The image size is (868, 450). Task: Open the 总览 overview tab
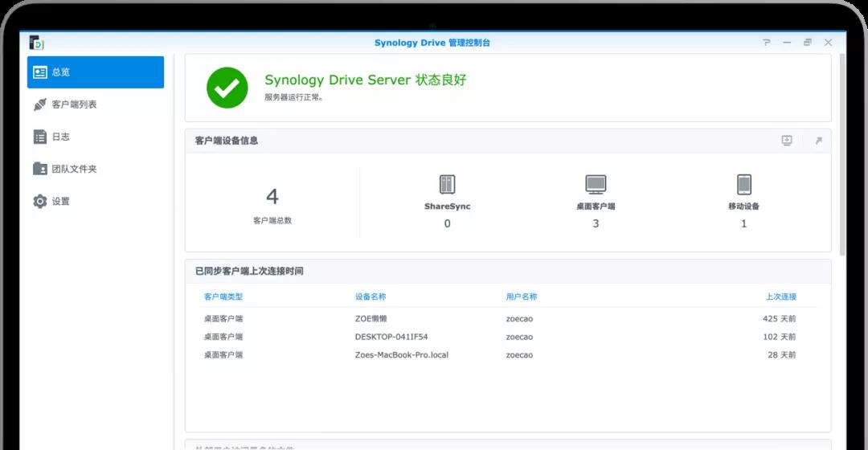(96, 72)
